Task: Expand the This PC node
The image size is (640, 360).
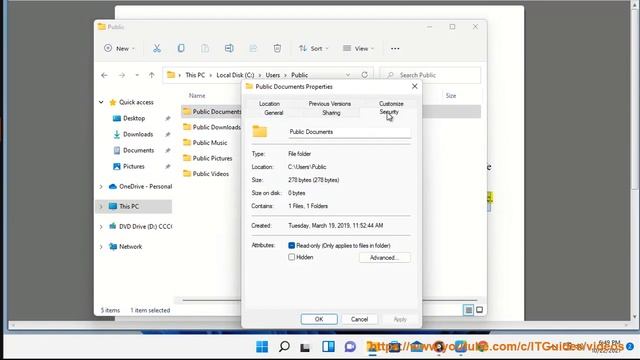Action: pos(101,207)
